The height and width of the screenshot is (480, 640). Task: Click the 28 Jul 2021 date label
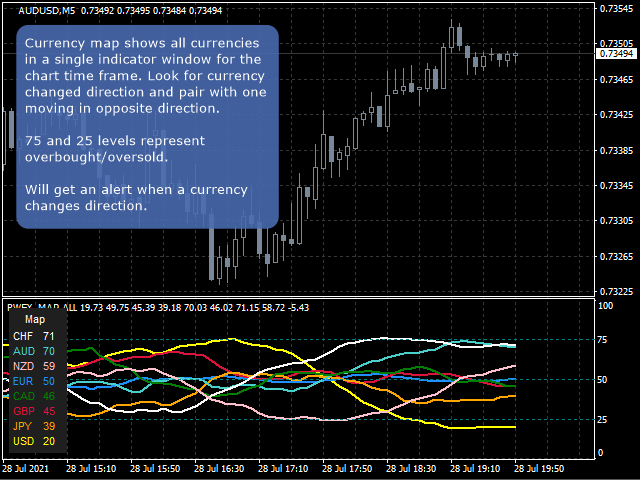click(x=26, y=468)
